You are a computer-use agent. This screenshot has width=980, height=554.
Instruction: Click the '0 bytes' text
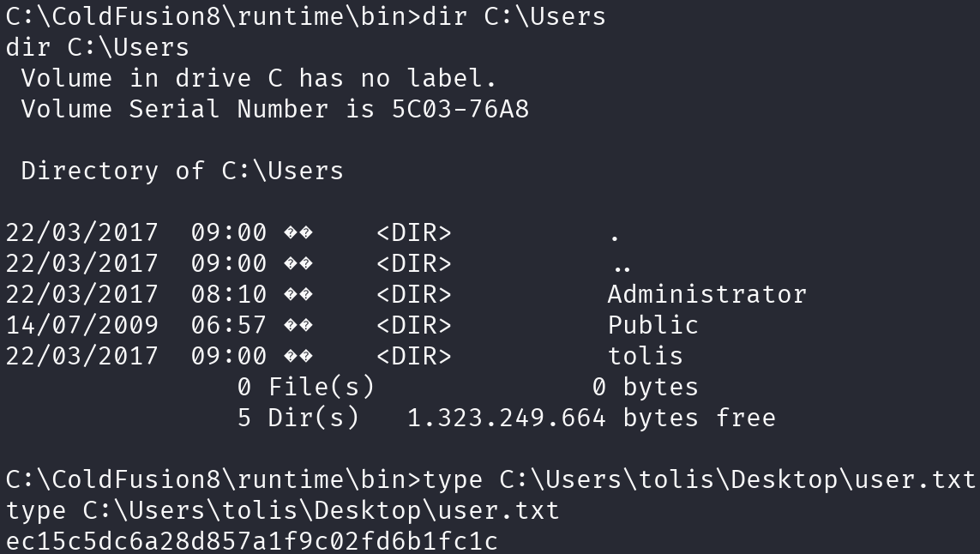[645, 387]
